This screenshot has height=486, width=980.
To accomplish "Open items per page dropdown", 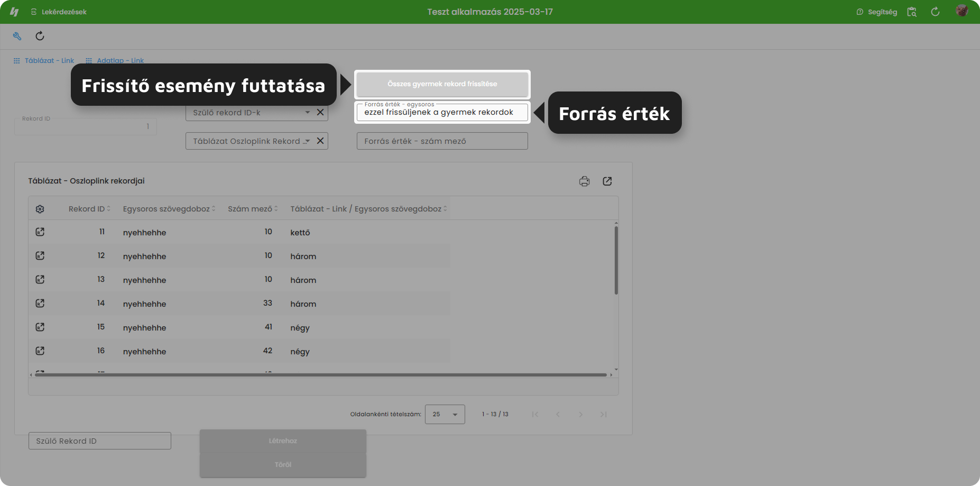I will [445, 414].
